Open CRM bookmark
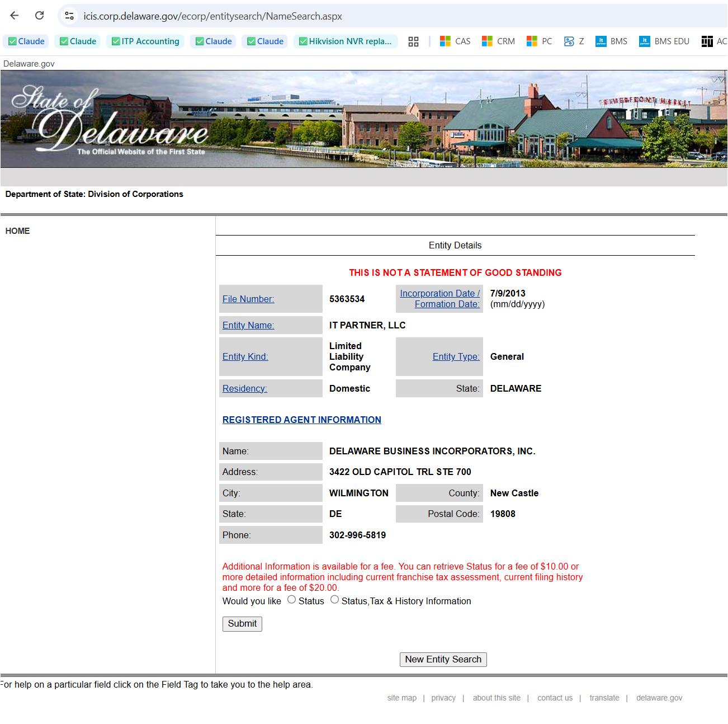This screenshot has height=724, width=728. pos(498,41)
